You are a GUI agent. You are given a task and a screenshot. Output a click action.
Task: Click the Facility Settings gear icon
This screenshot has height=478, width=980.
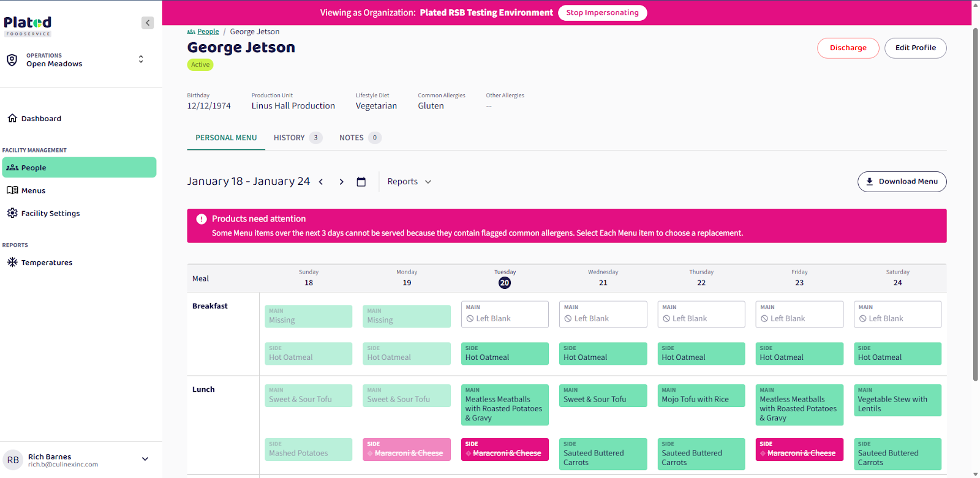point(12,213)
